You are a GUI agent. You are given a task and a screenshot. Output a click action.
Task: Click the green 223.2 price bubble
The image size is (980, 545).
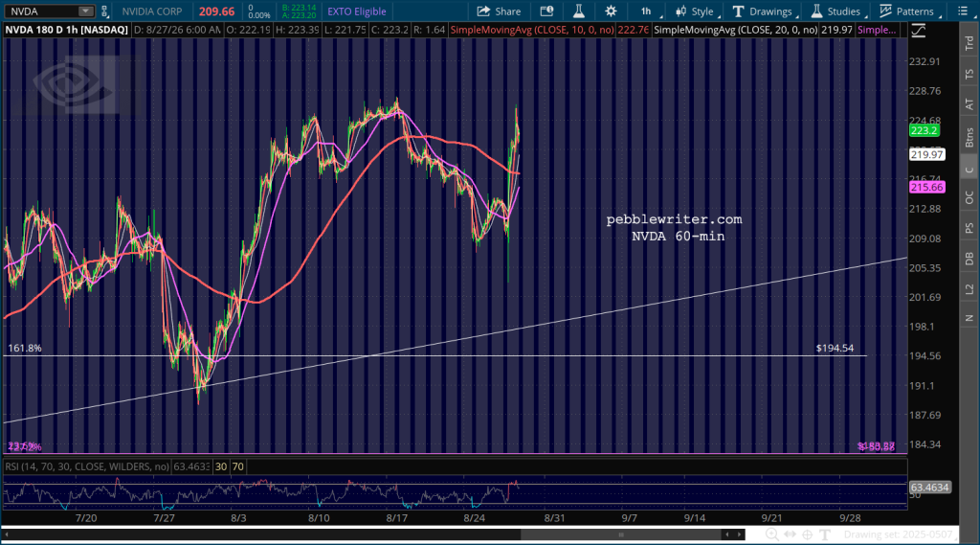point(924,131)
